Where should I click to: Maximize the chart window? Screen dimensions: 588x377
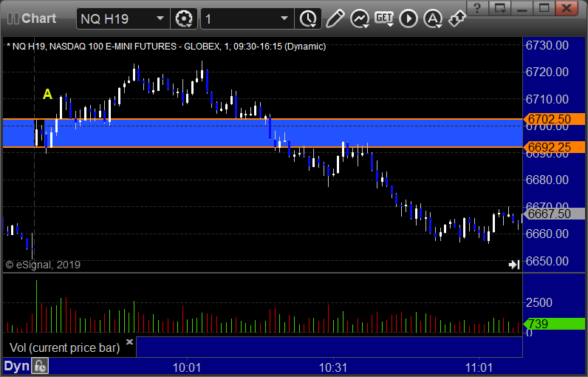point(544,7)
